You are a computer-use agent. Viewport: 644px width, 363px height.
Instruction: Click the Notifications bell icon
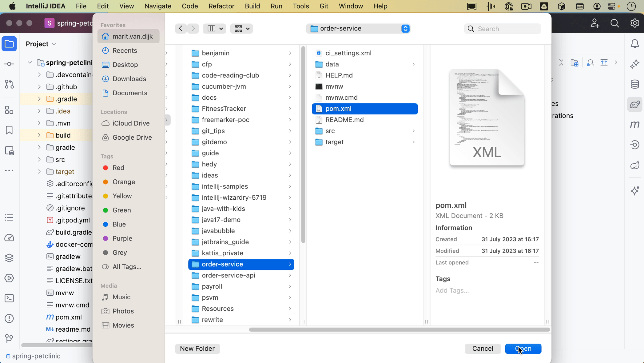pos(635,44)
